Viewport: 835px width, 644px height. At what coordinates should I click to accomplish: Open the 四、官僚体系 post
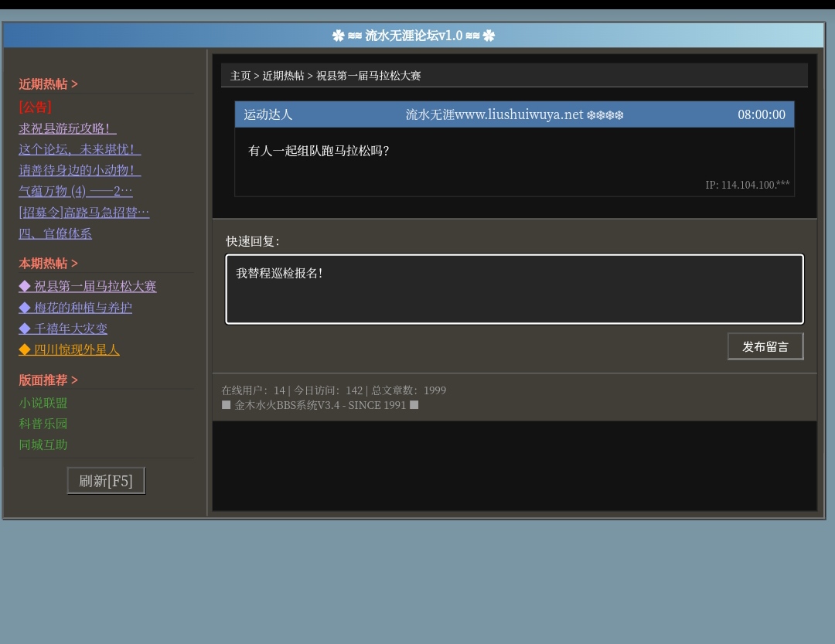tap(56, 233)
